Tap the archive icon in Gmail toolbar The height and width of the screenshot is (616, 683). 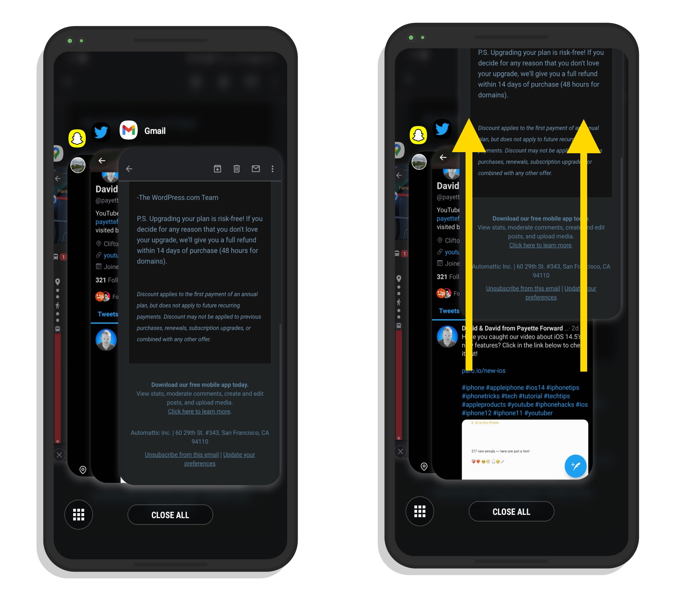pos(216,169)
